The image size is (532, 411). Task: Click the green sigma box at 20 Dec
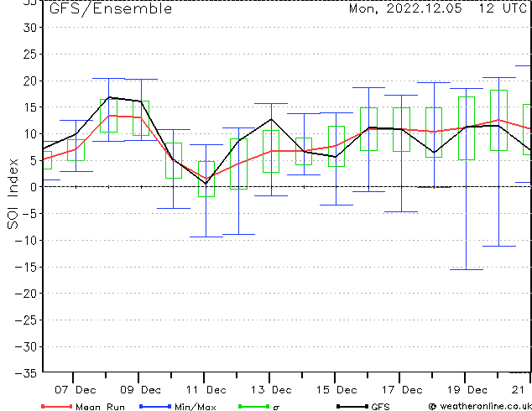(x=498, y=121)
